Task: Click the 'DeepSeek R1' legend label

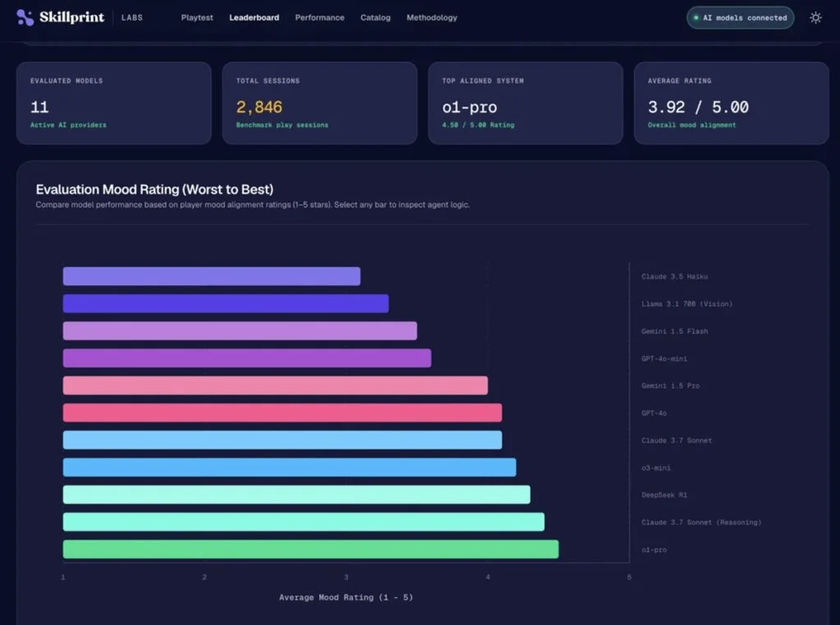Action: pyautogui.click(x=664, y=495)
